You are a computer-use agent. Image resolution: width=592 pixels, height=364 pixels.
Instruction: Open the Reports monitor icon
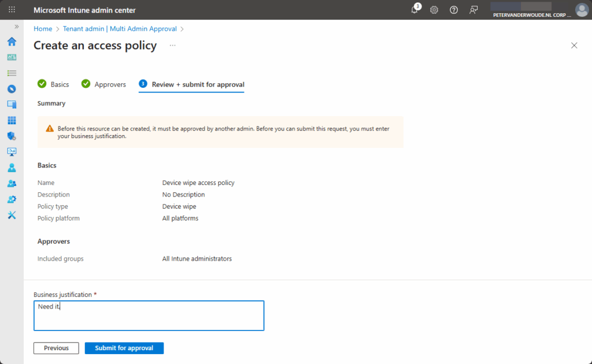[x=12, y=152]
